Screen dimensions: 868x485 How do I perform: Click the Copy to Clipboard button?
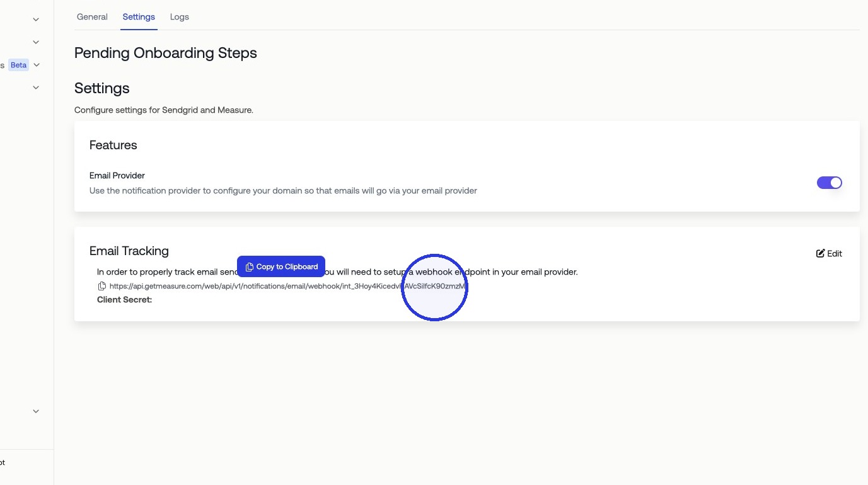(281, 266)
